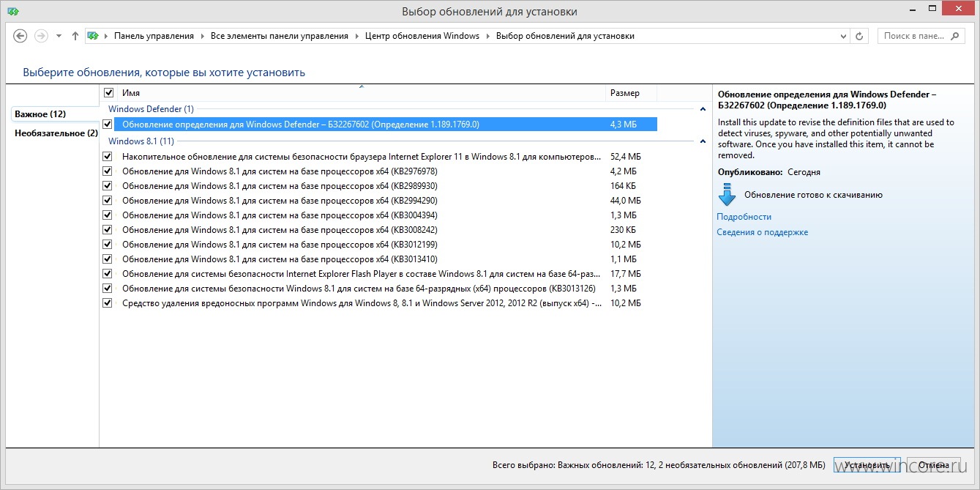Click the Выбор обновлений для установки breadcrumb
980x490 pixels.
coord(565,36)
